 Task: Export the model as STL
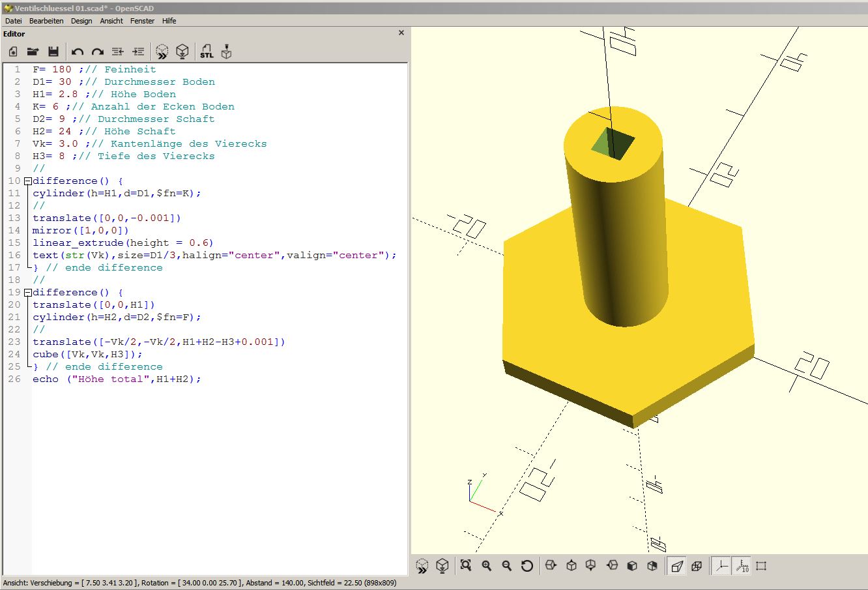(207, 52)
